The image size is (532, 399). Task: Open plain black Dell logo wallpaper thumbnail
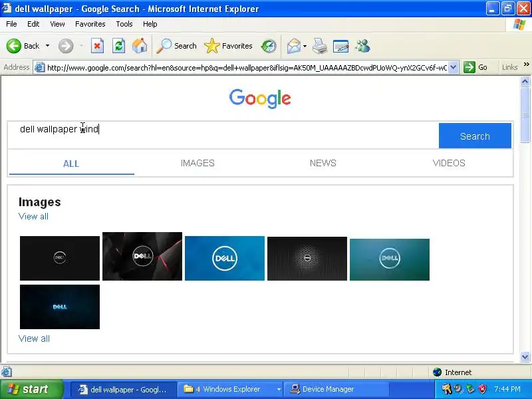[x=60, y=258]
